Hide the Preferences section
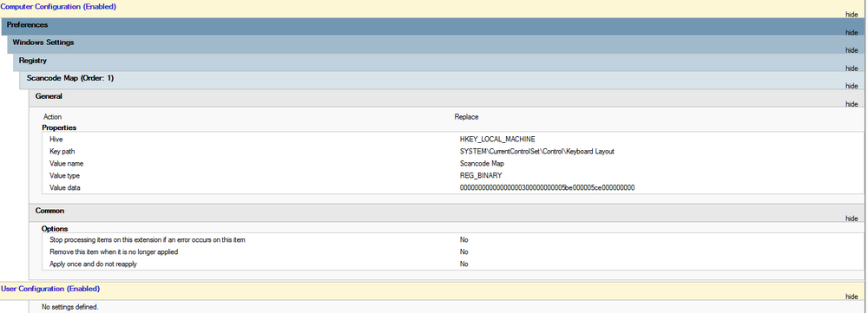The height and width of the screenshot is (313, 868). [852, 32]
